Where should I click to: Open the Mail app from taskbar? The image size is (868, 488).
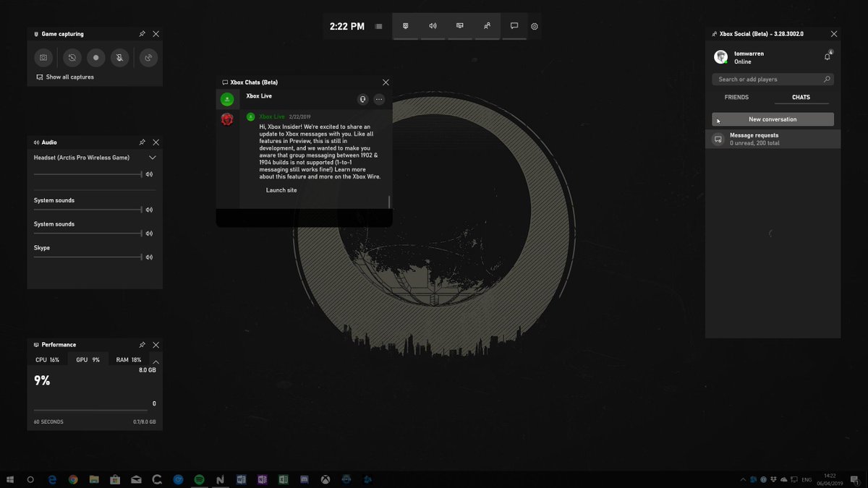pyautogui.click(x=136, y=479)
